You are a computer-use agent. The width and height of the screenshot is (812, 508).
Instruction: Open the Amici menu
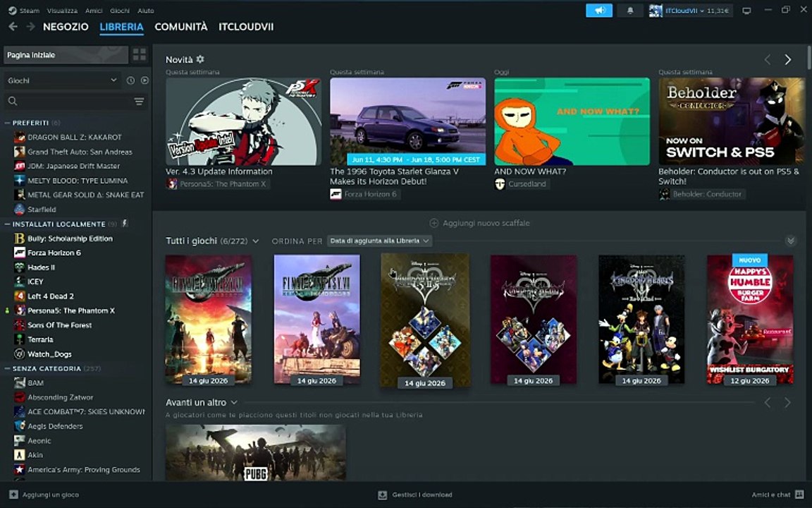pyautogui.click(x=94, y=11)
